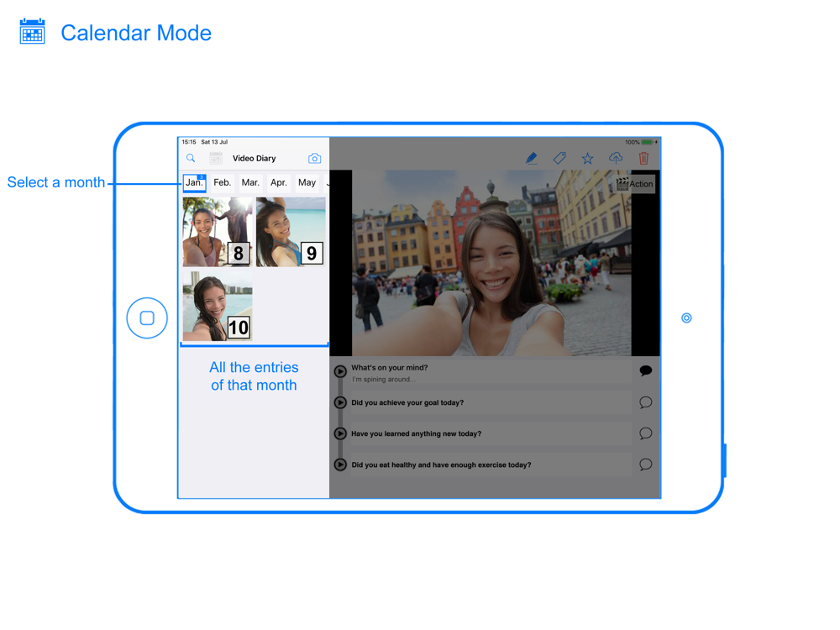Viewport: 840px width, 630px height.
Task: Open filled comment bubble for "What's on your mind?"
Action: click(x=645, y=370)
